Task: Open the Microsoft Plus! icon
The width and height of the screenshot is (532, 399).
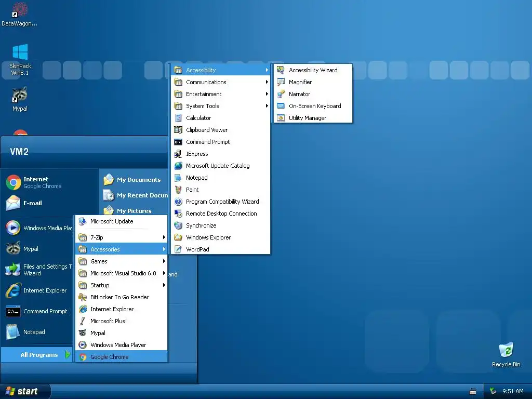Action: tap(83, 321)
